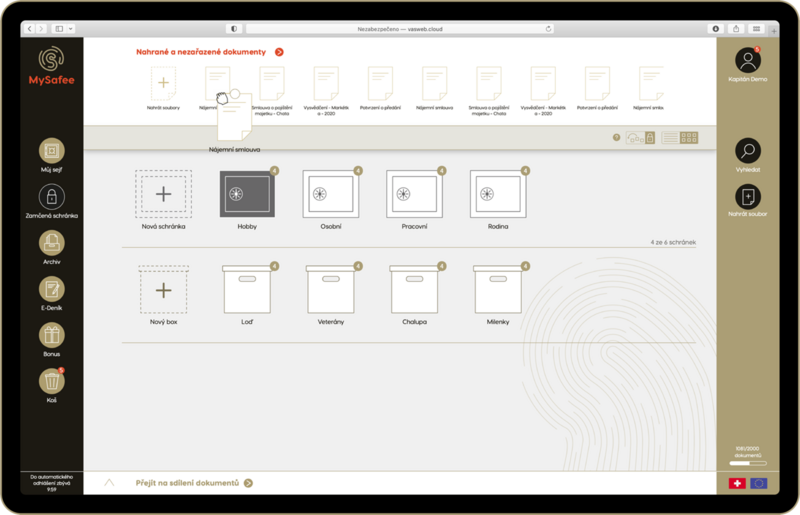Open the Loď box

click(x=247, y=289)
